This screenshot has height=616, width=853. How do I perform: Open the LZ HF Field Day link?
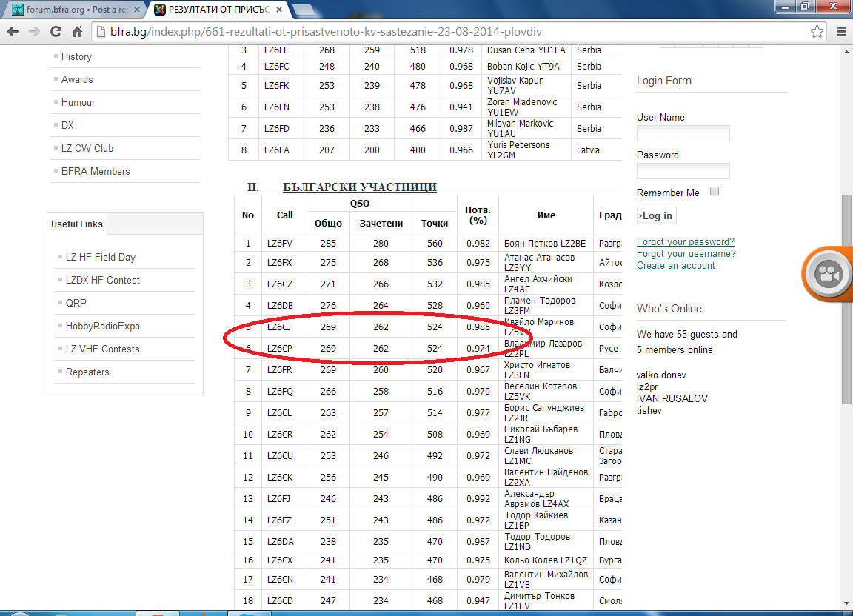tap(101, 257)
